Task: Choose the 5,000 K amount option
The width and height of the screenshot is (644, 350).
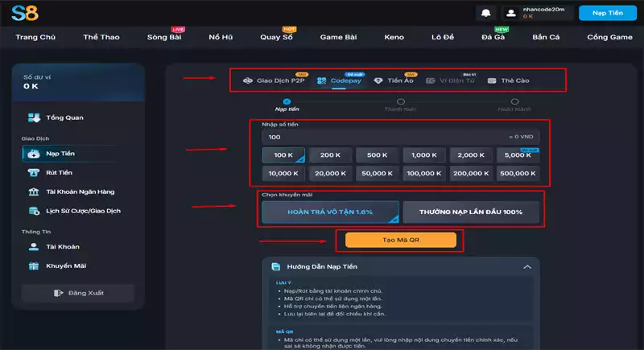Action: (x=518, y=155)
